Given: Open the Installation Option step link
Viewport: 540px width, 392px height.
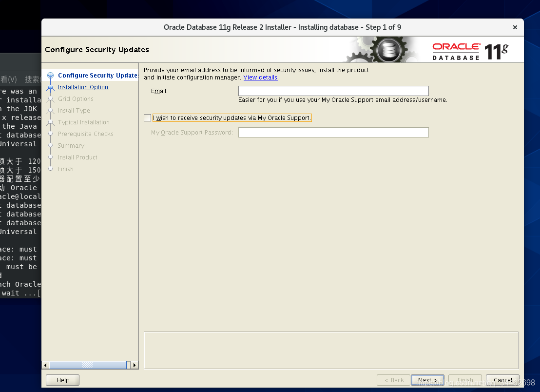Looking at the screenshot, I should click(x=83, y=87).
